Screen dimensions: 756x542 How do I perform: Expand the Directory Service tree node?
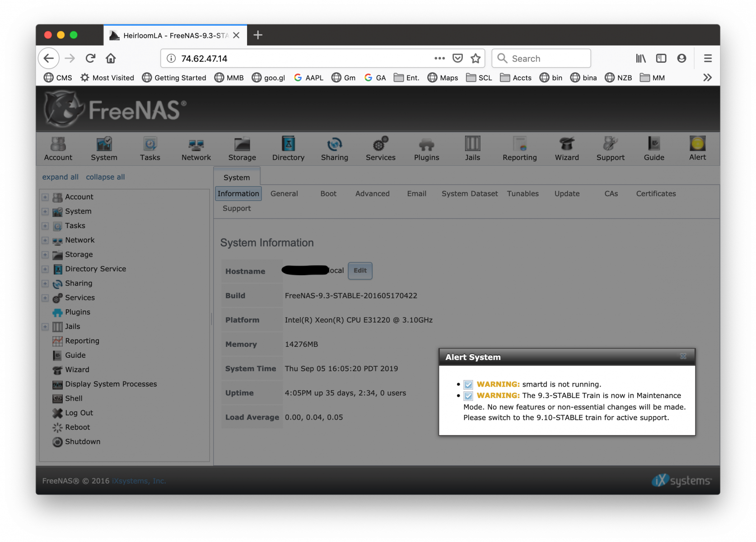tap(45, 269)
